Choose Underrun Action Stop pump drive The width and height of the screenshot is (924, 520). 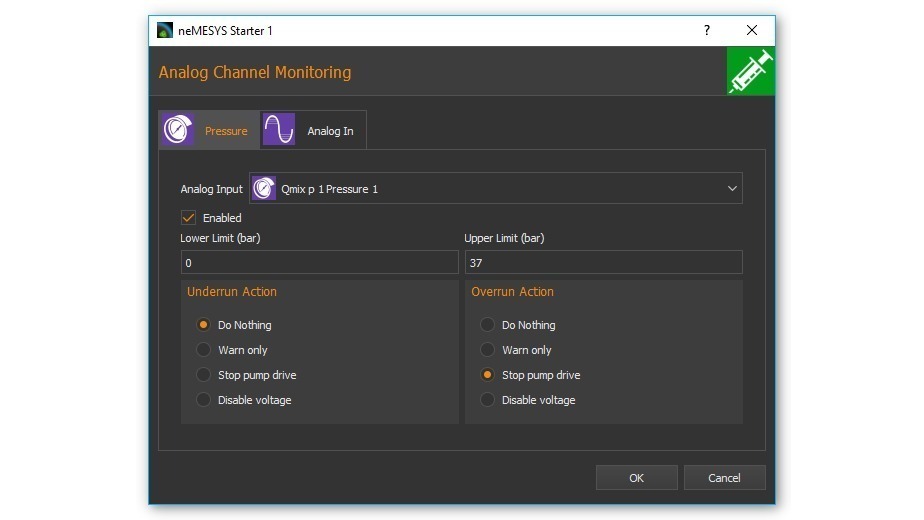click(204, 375)
